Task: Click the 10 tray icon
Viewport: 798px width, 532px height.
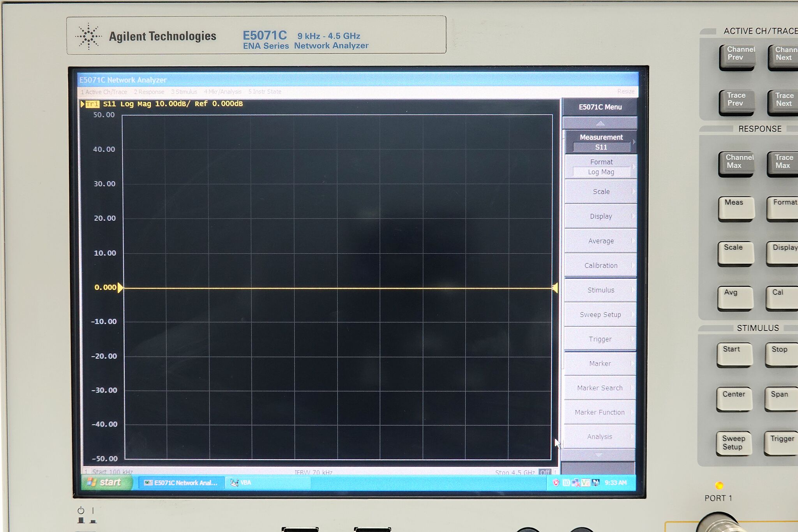Action: coord(566,483)
